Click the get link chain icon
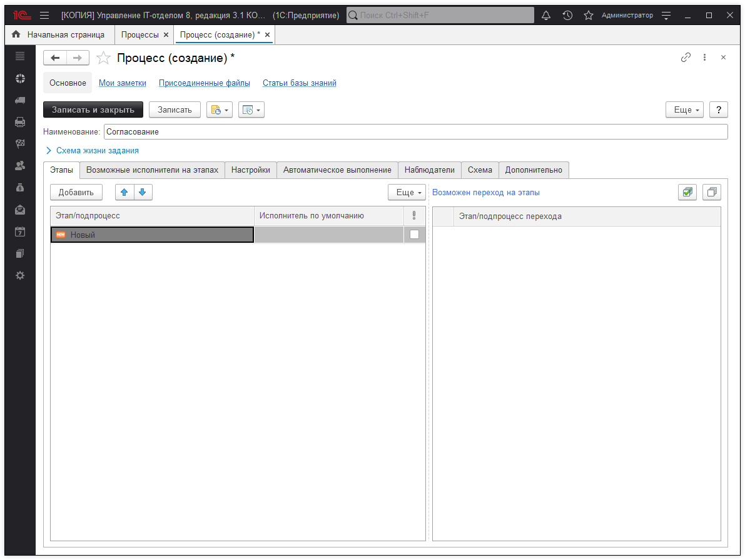745x560 pixels. (x=686, y=58)
